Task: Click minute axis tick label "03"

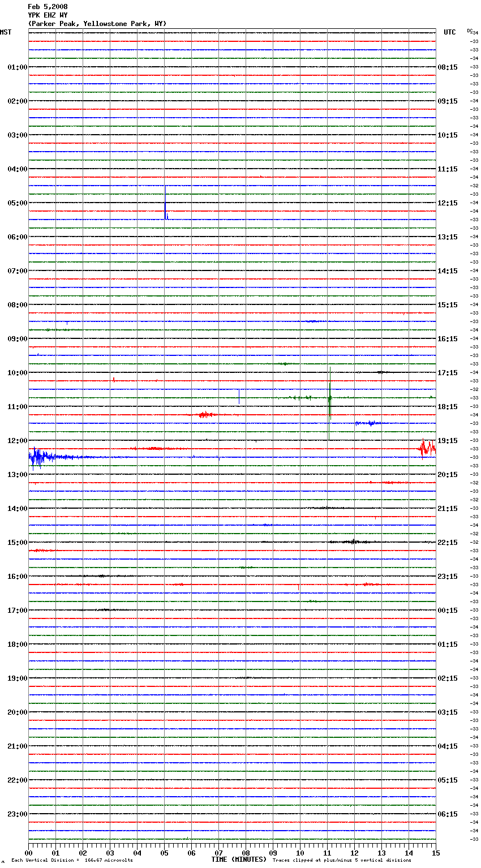Action: coord(110,853)
